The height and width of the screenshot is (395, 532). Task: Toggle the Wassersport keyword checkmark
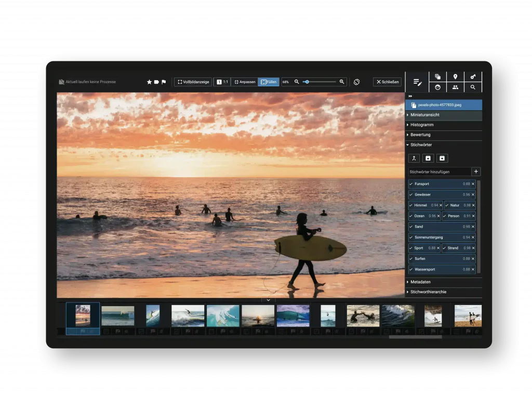(x=411, y=270)
